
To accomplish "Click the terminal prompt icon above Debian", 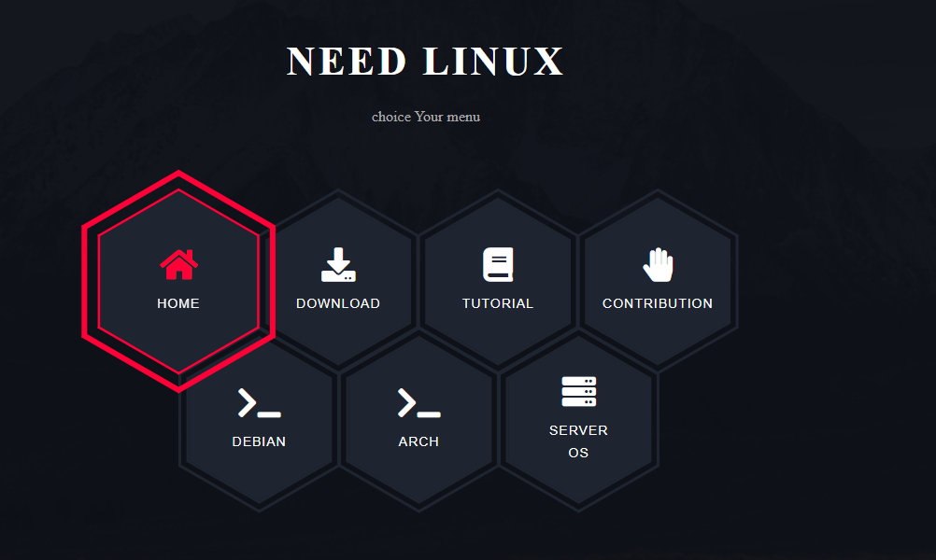I will pos(259,402).
